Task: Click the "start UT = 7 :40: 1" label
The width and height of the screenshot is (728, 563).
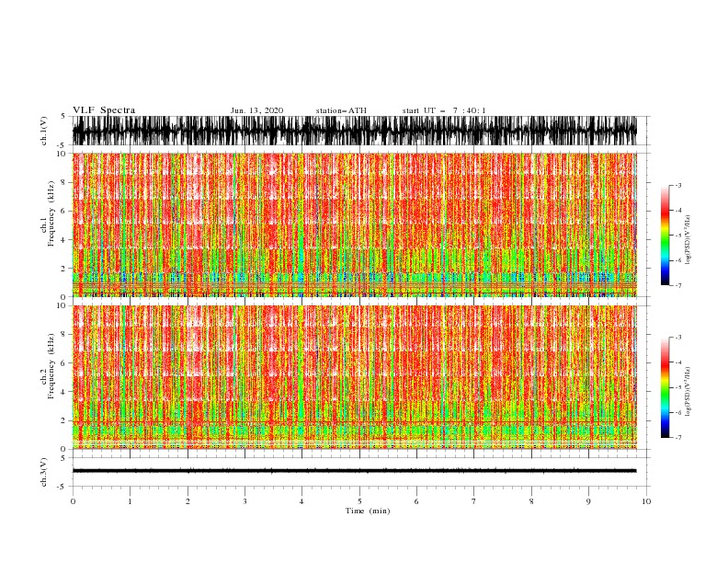Action: [444, 110]
